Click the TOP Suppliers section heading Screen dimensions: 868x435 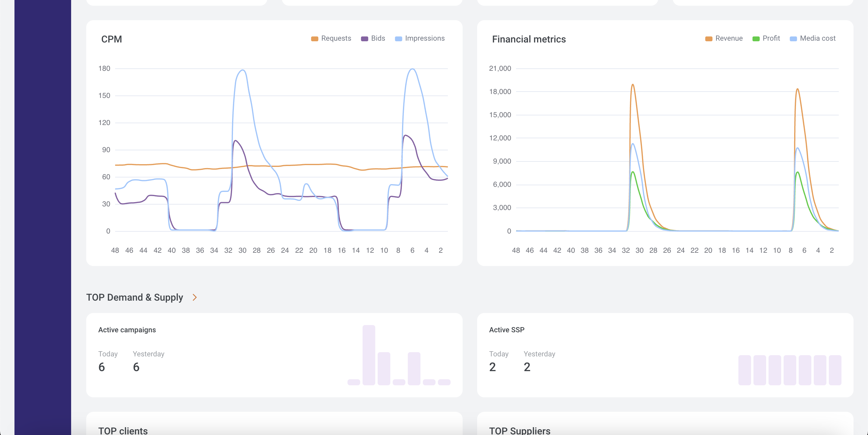coord(520,430)
